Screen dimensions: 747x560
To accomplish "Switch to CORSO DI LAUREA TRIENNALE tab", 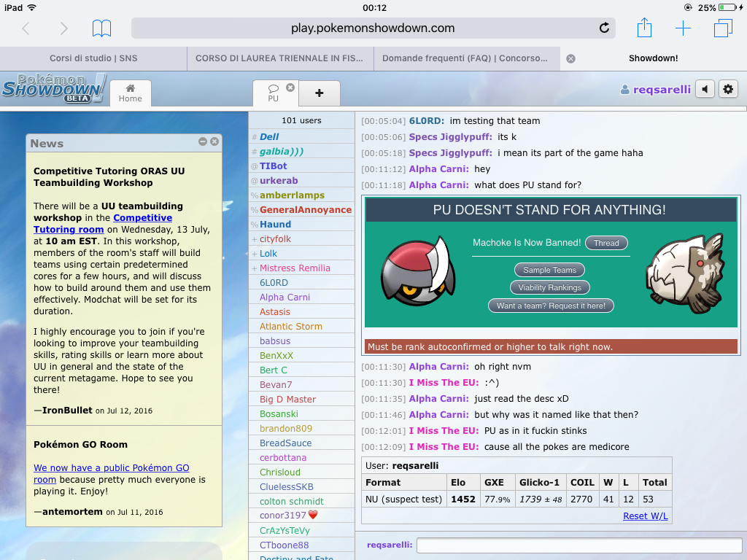I will coord(279,58).
